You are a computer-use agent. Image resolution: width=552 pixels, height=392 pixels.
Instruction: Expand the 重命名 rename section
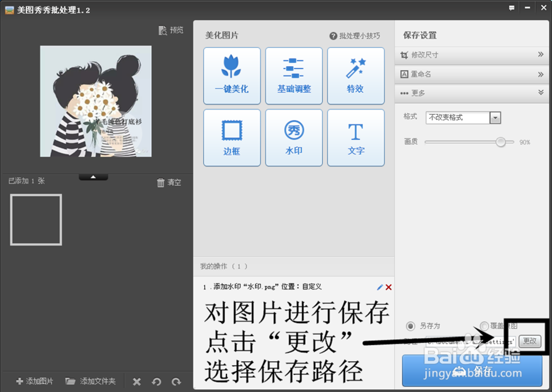(472, 74)
